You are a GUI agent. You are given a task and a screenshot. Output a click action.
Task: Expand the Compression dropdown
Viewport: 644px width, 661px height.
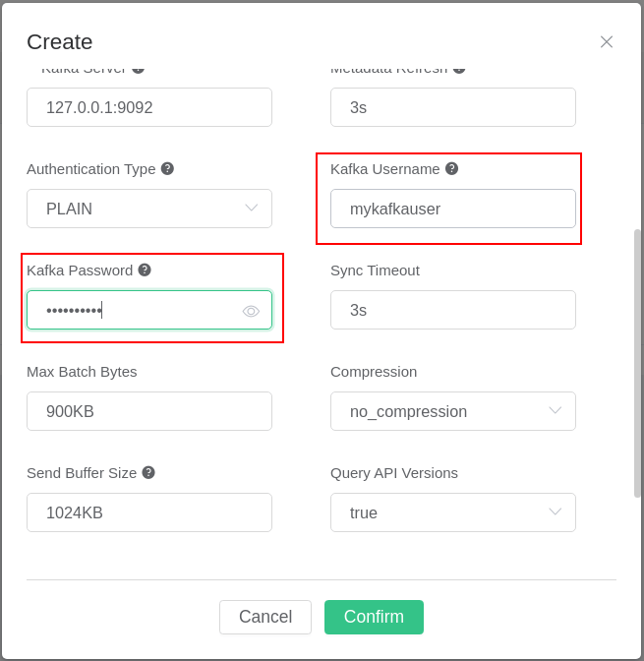coord(453,411)
